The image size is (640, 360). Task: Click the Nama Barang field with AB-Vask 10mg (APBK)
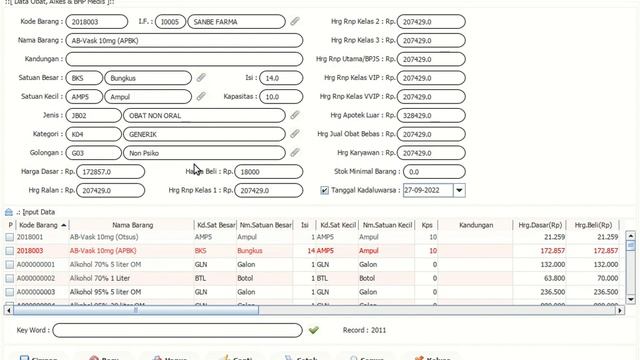[x=184, y=40]
